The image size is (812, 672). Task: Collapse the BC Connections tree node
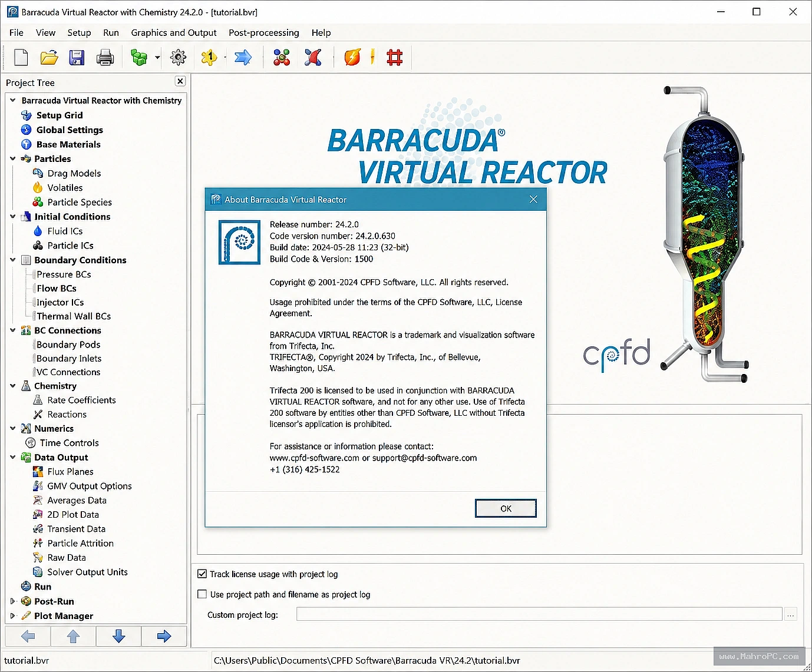tap(12, 330)
